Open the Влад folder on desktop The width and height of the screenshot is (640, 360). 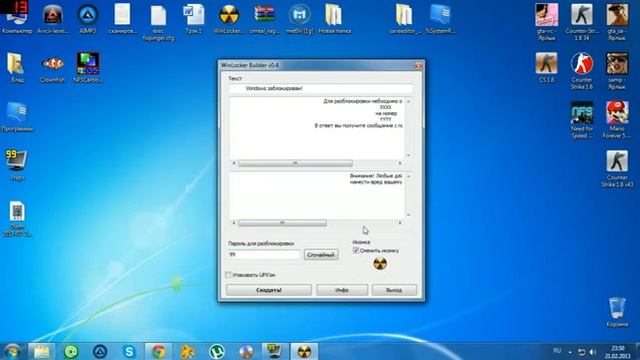coord(16,67)
